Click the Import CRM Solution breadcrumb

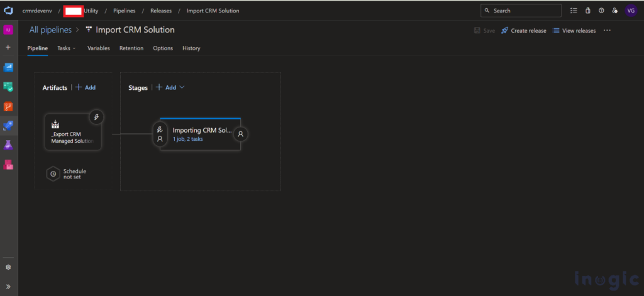[x=213, y=11]
